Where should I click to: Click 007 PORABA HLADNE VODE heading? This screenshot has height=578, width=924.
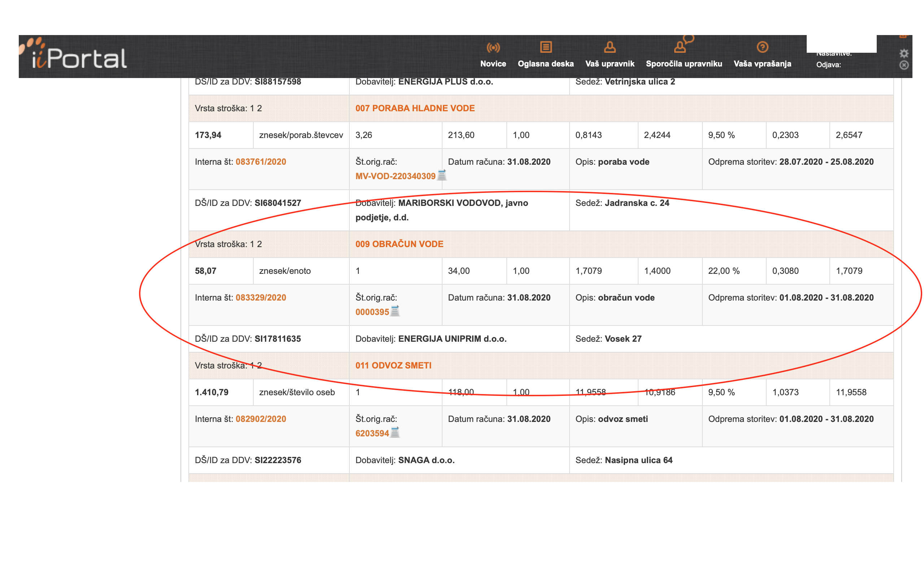pyautogui.click(x=415, y=108)
